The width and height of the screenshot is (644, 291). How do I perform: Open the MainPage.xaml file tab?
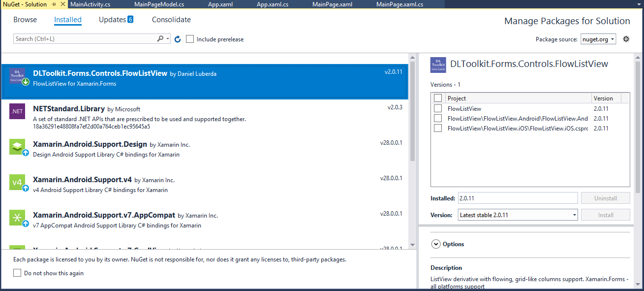(x=333, y=4)
